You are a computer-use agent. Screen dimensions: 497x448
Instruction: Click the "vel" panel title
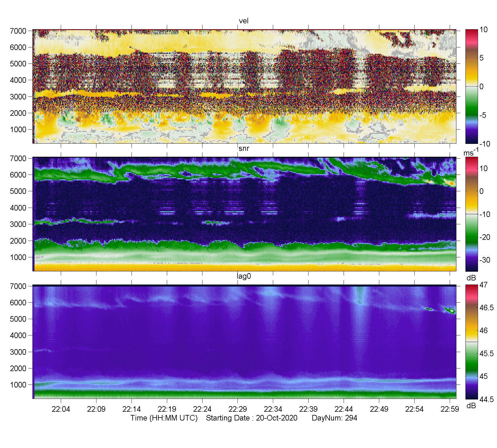click(244, 21)
